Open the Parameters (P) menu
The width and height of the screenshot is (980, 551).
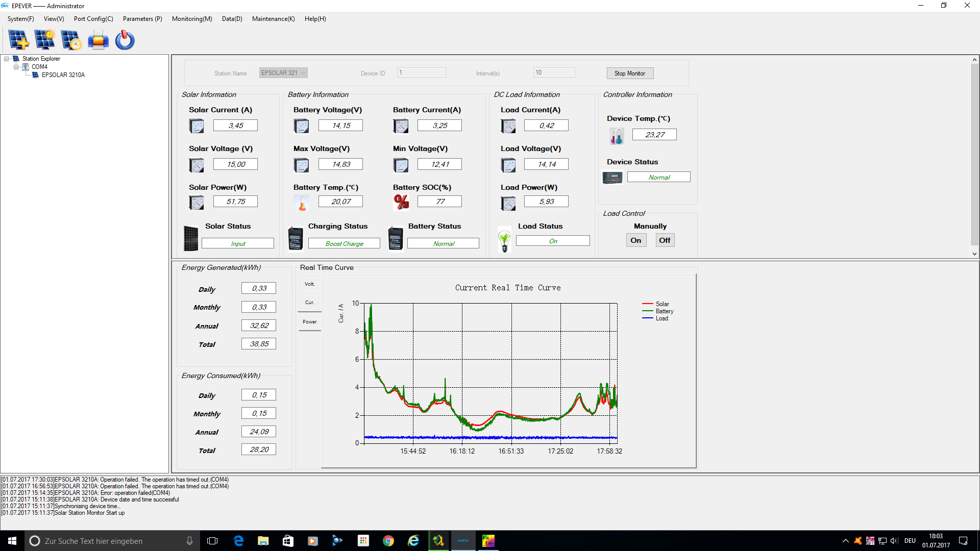click(x=142, y=19)
